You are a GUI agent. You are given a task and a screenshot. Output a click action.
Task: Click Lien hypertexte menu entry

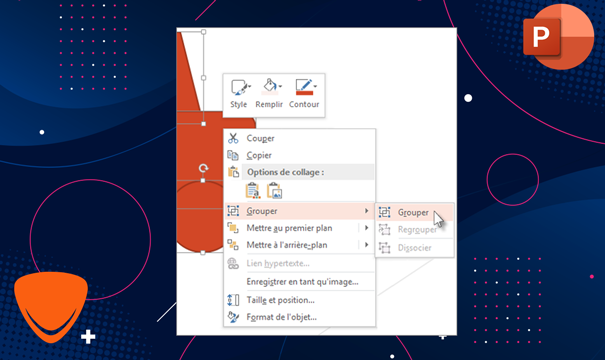click(299, 264)
